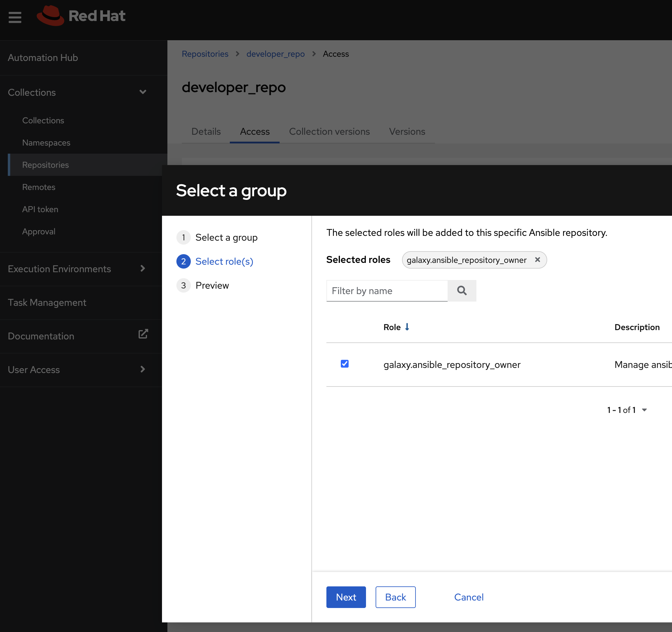Click the hamburger menu icon
The height and width of the screenshot is (632, 672).
(15, 16)
